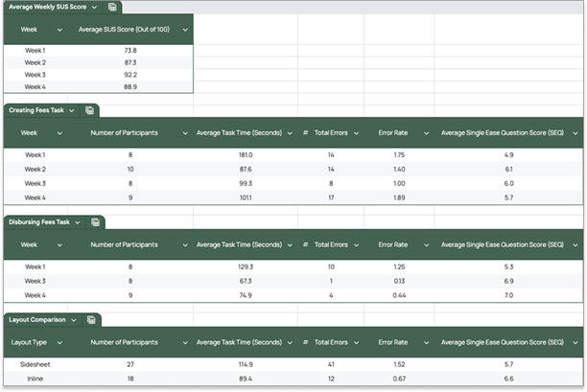Open Error Rate dropdown in Disbursing Fees table
The height and width of the screenshot is (392, 587).
[427, 245]
